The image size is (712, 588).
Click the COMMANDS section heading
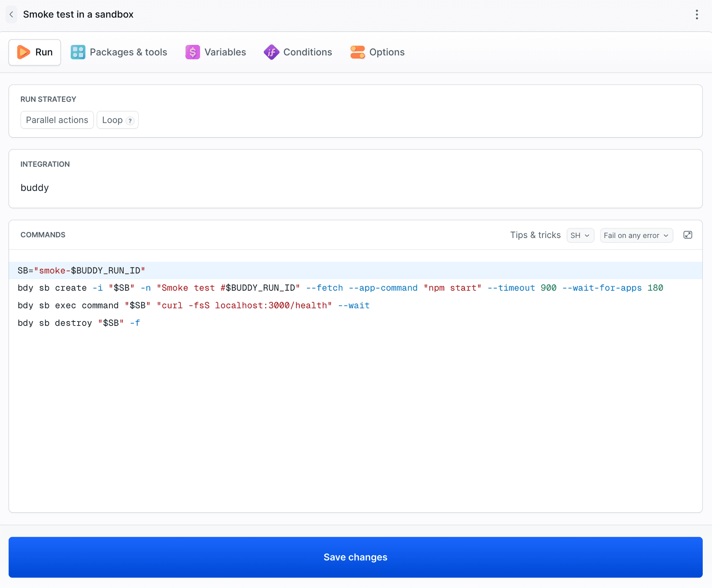(x=43, y=235)
